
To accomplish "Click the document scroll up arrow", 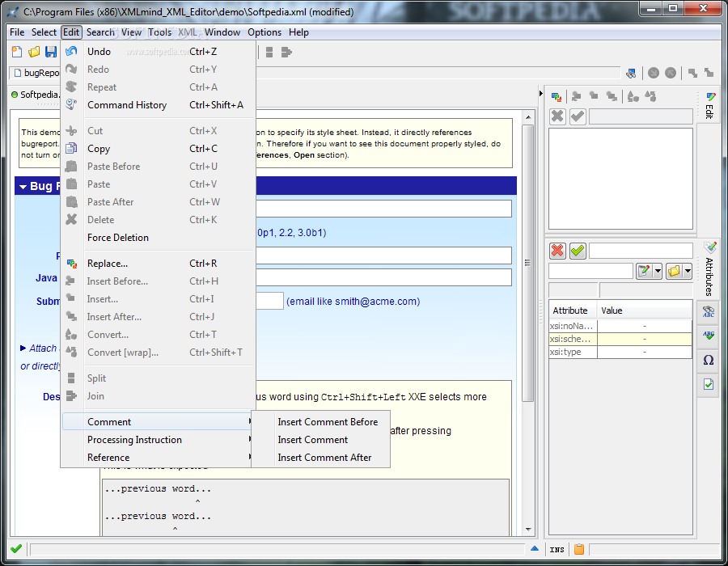I will point(528,117).
